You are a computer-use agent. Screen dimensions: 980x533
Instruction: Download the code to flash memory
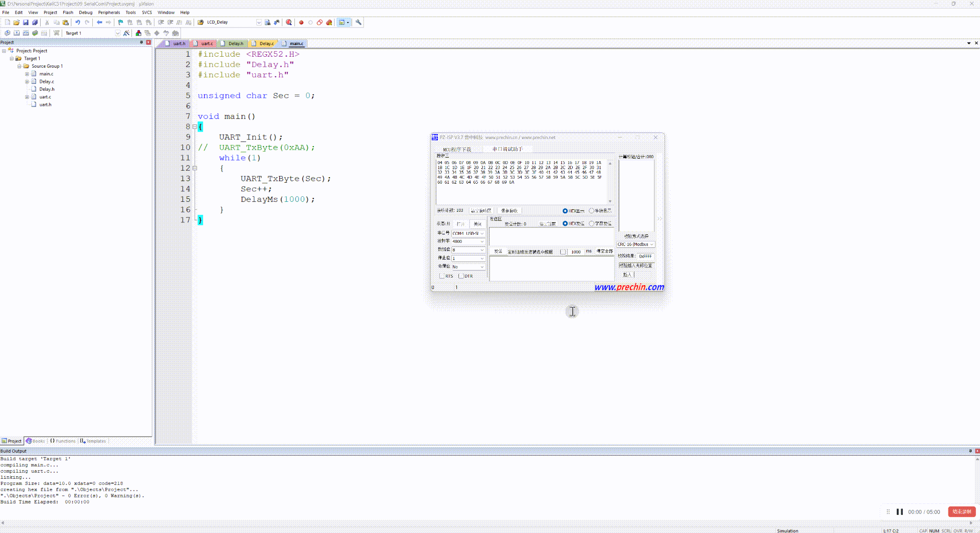coord(56,33)
